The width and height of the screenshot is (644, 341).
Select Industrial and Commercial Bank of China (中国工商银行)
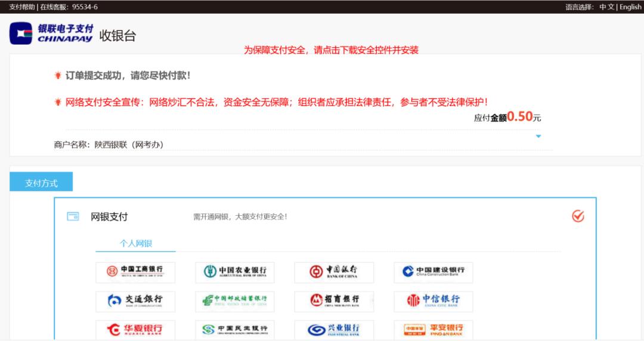[135, 272]
